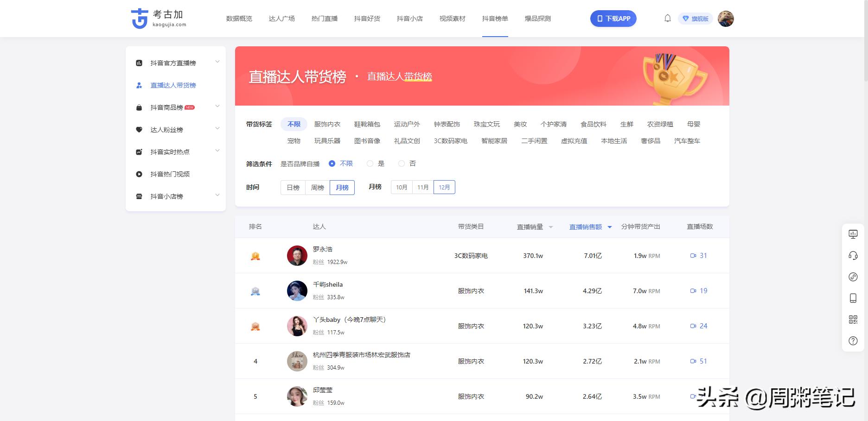Click the mobile phone icon in floating sidebar
The width and height of the screenshot is (868, 421).
(853, 298)
